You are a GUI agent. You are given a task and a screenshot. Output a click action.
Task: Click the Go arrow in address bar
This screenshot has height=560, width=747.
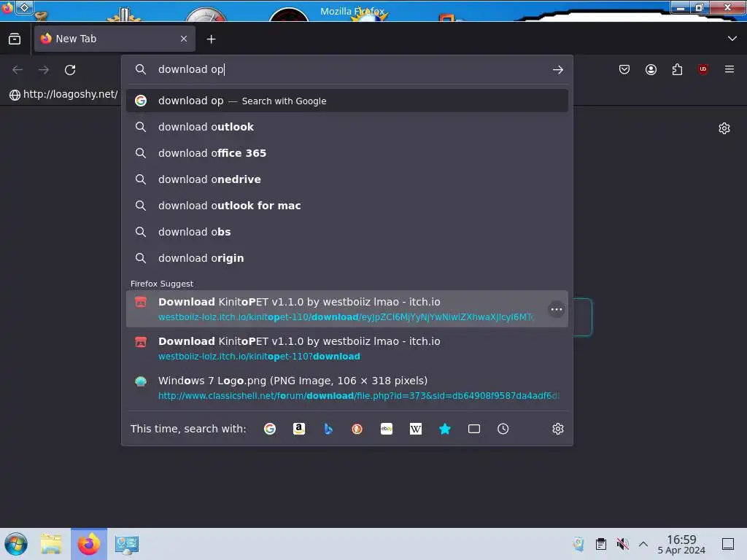[558, 69]
